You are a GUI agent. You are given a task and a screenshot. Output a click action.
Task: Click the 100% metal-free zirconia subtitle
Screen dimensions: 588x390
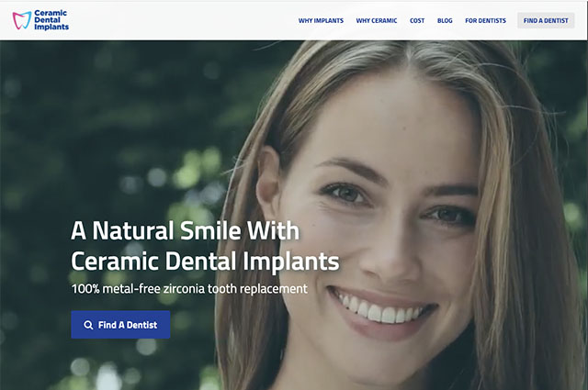(x=189, y=288)
